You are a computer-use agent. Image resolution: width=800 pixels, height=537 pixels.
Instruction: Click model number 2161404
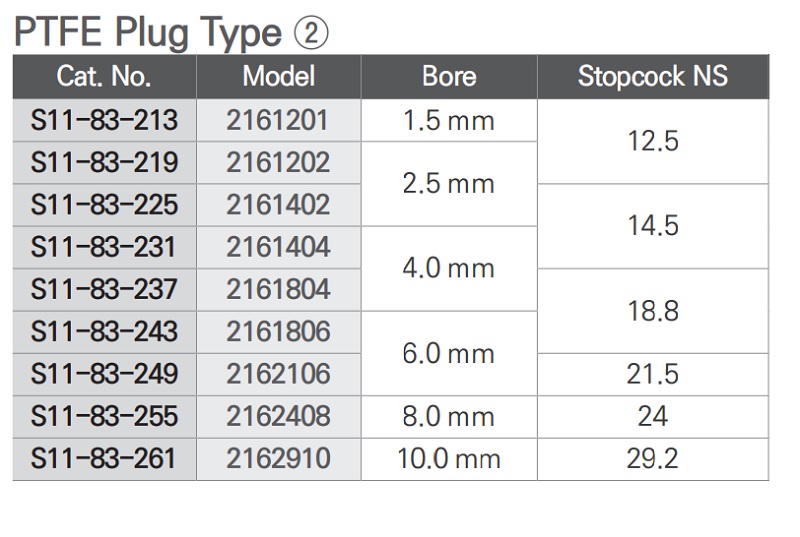pyautogui.click(x=278, y=247)
